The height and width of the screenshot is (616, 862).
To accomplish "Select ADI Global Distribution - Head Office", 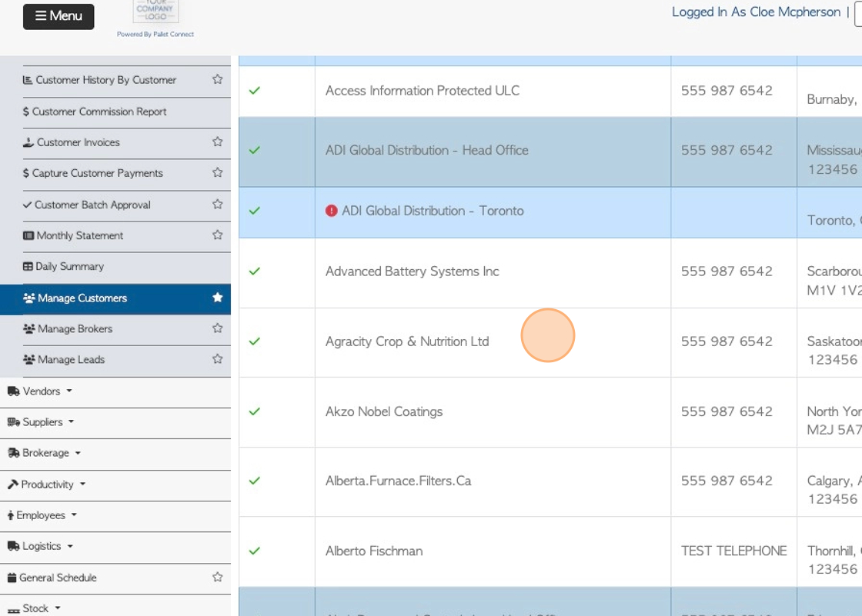I will (x=426, y=150).
